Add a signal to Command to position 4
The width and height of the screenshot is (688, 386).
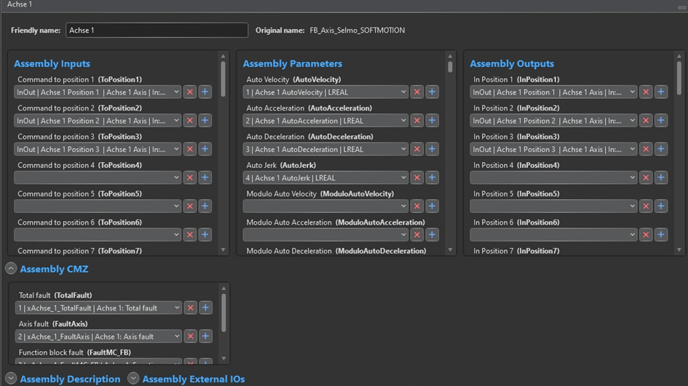[x=205, y=178]
